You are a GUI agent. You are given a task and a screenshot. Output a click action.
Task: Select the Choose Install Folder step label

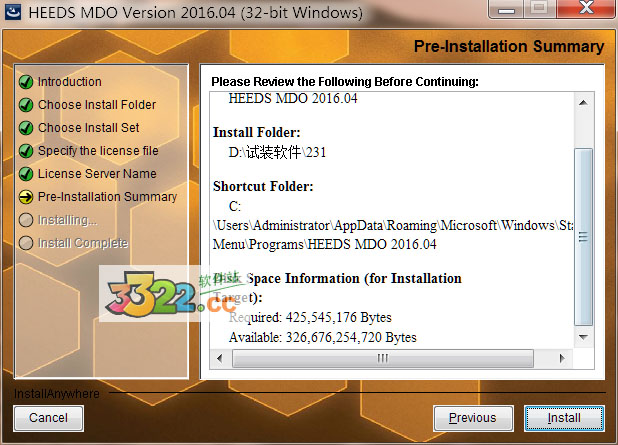tap(97, 104)
